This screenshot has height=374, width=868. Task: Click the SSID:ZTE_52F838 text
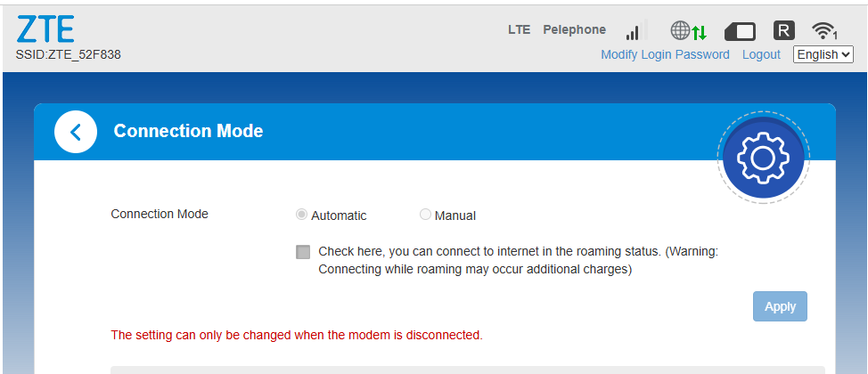[69, 55]
